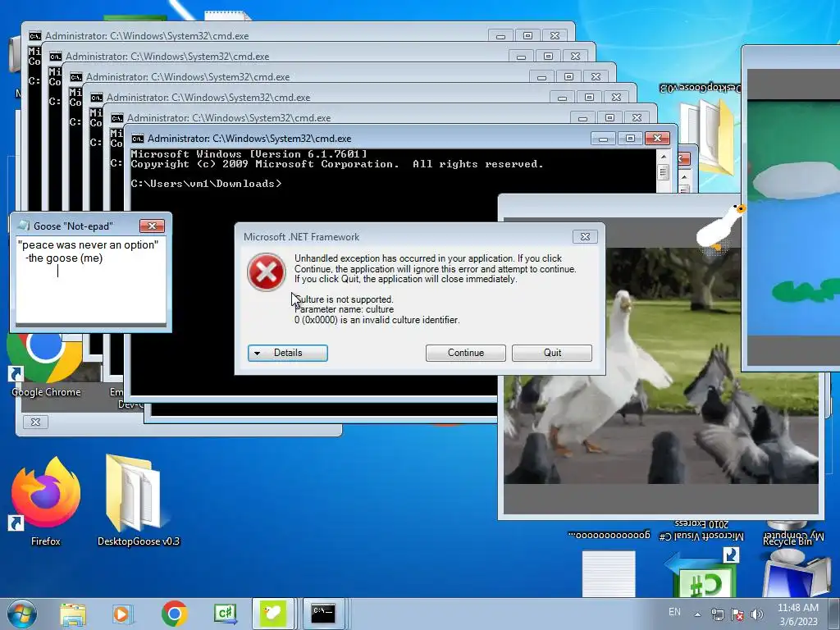The height and width of the screenshot is (630, 840).
Task: Click the Desktop Goose taskbar button
Action: [x=273, y=614]
